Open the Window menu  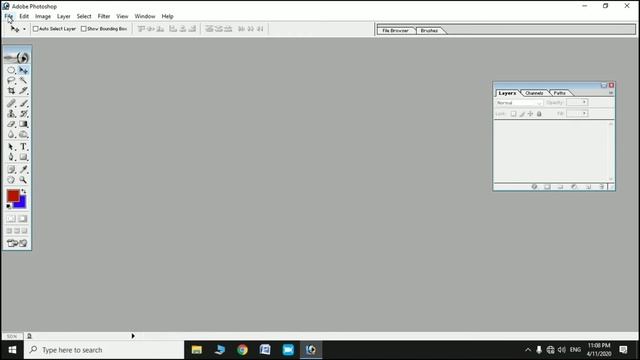point(145,16)
